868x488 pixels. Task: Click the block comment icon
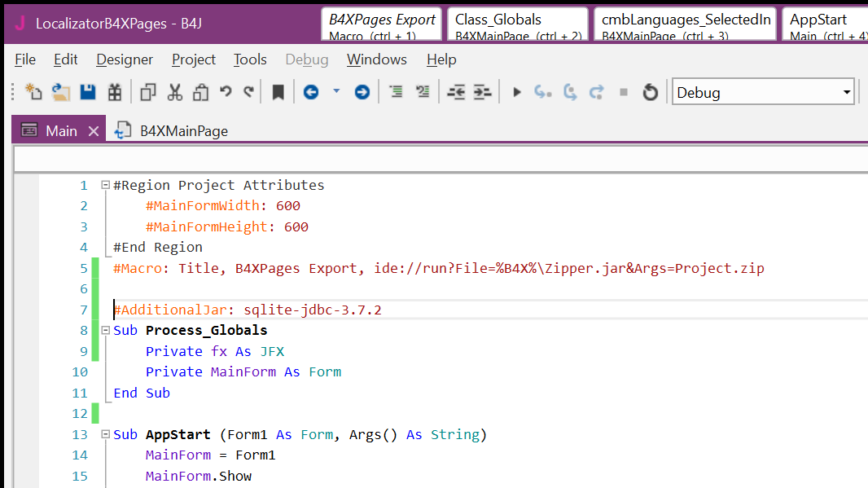tap(396, 91)
